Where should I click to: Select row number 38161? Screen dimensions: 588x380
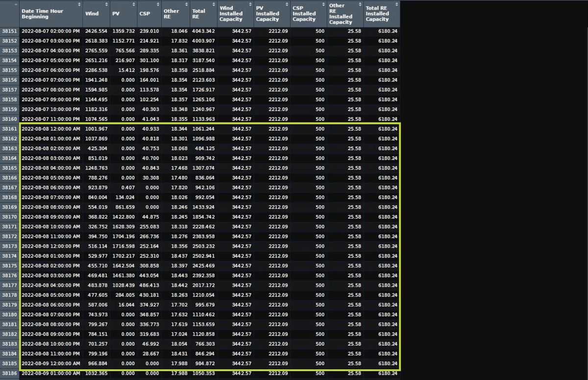[9, 129]
